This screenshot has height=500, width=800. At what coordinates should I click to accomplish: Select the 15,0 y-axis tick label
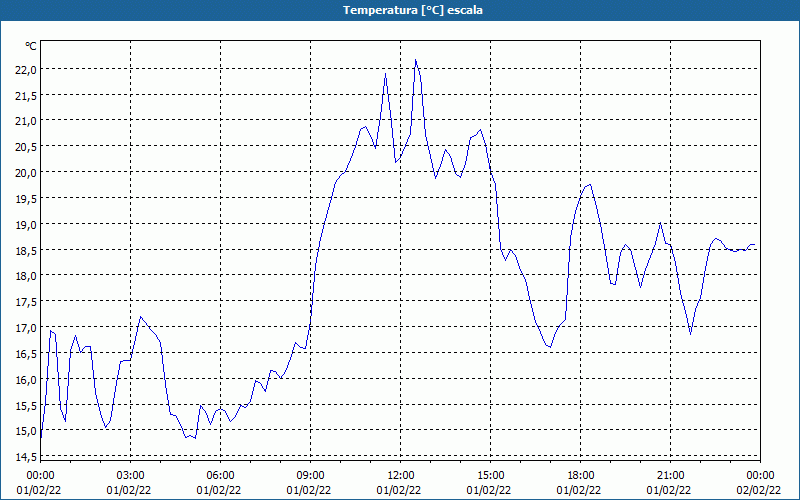tap(26, 432)
